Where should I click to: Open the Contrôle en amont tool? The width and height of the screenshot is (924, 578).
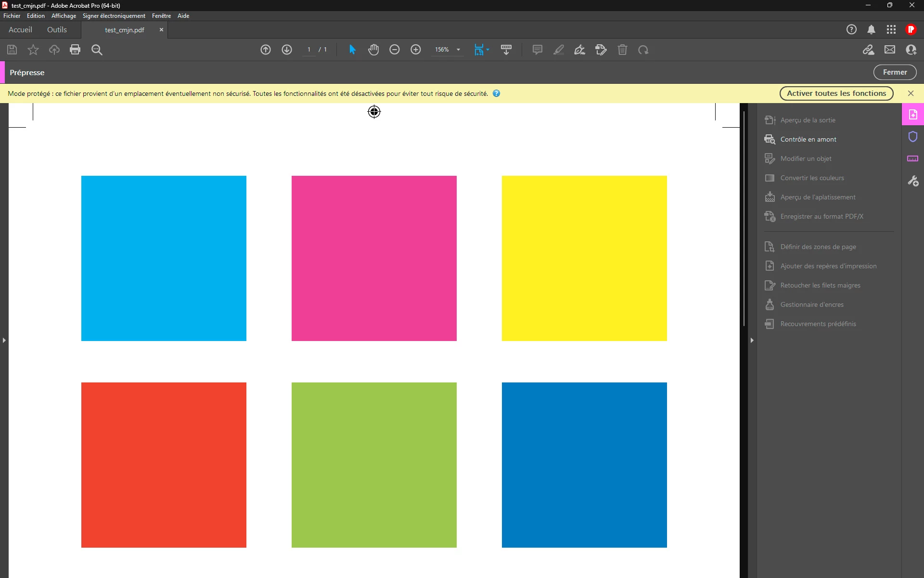click(x=808, y=139)
